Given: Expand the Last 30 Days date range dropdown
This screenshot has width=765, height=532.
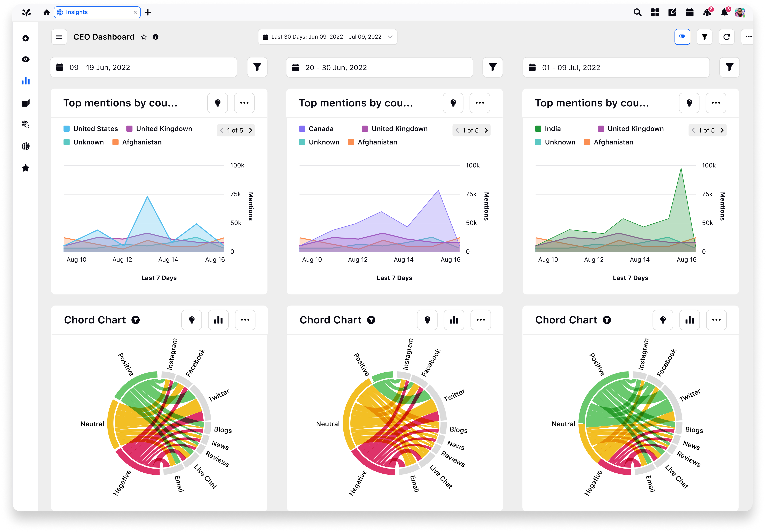Looking at the screenshot, I should click(328, 37).
